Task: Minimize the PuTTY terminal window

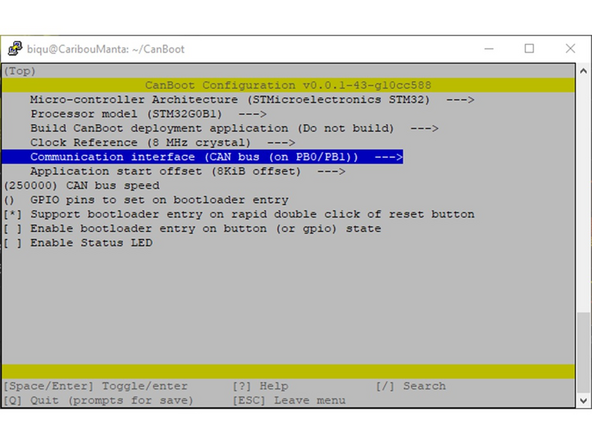Action: [489, 49]
